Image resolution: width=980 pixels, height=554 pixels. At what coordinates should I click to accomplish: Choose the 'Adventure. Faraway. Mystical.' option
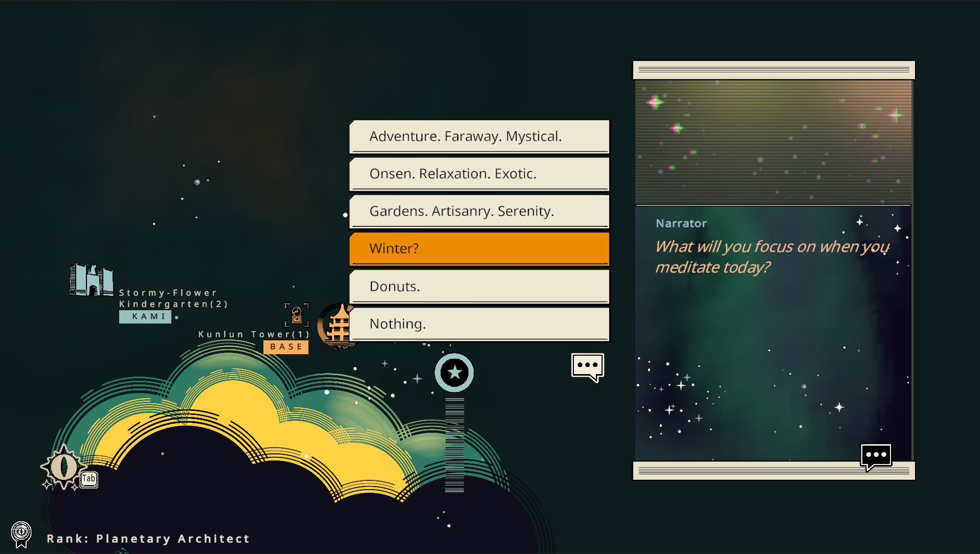click(x=479, y=136)
